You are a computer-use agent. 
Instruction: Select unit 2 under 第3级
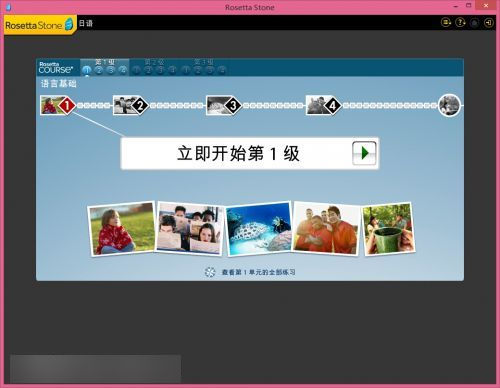click(x=198, y=70)
